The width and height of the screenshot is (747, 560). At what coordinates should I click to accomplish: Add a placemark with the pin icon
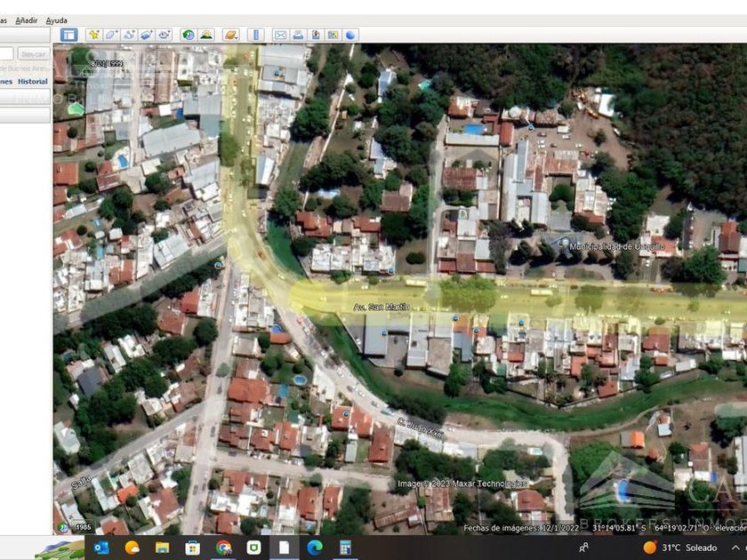(93, 35)
